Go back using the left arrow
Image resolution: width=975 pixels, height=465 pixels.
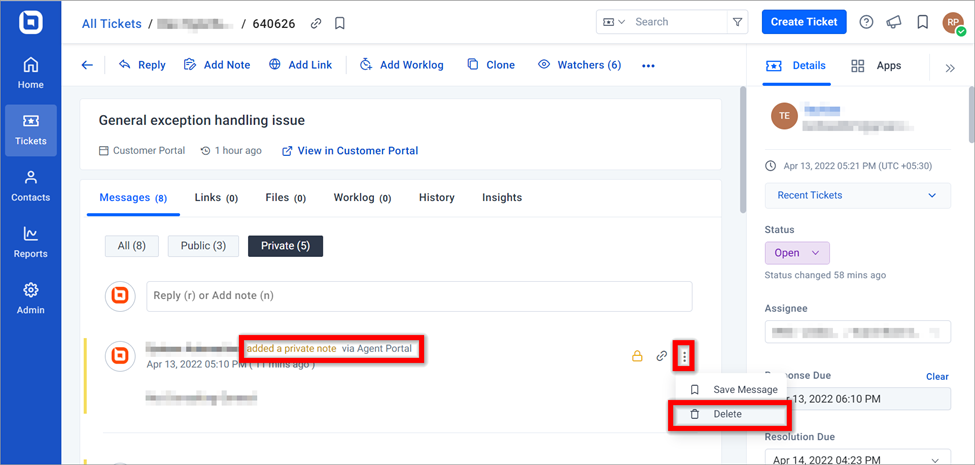point(87,65)
